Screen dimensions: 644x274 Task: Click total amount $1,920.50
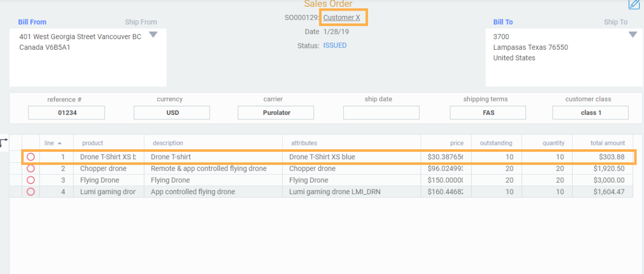[x=609, y=169]
